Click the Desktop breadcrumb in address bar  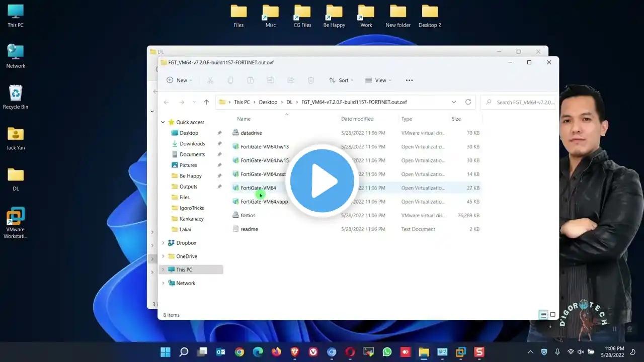268,102
